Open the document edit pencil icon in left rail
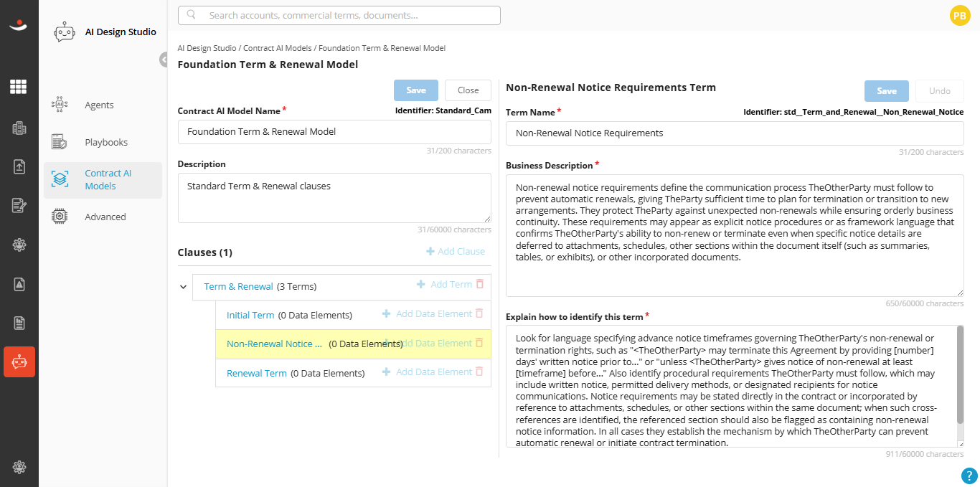980x487 pixels. tap(19, 206)
